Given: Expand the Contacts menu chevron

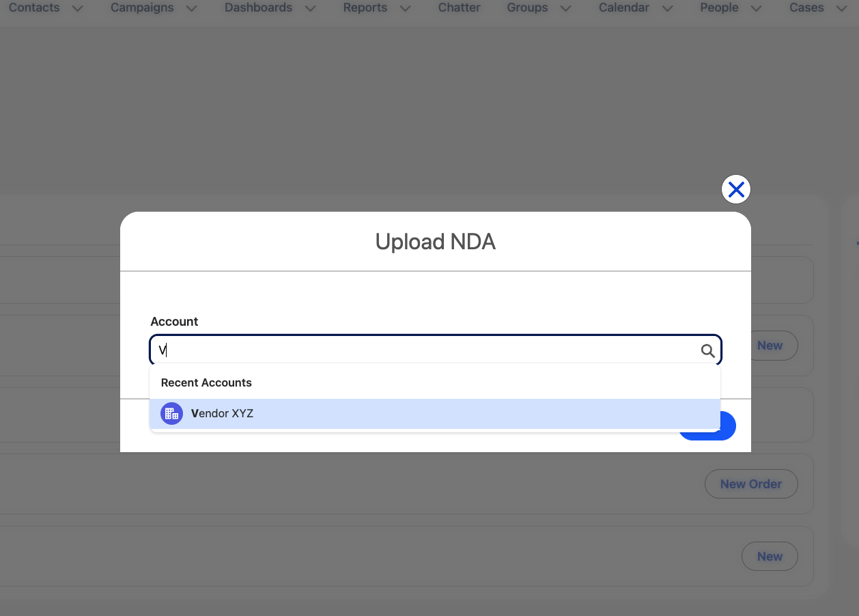Looking at the screenshot, I should [78, 8].
